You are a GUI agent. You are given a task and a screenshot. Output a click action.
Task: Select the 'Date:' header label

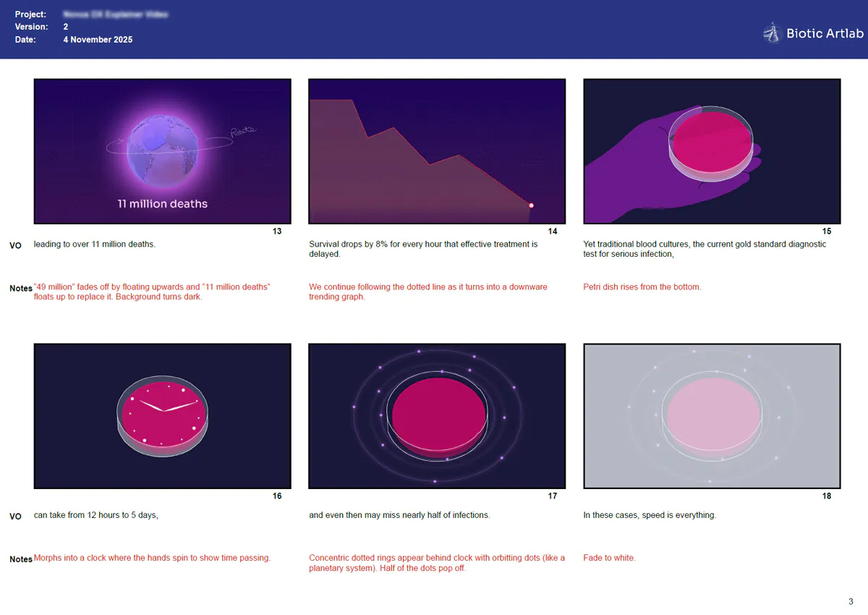pos(25,40)
